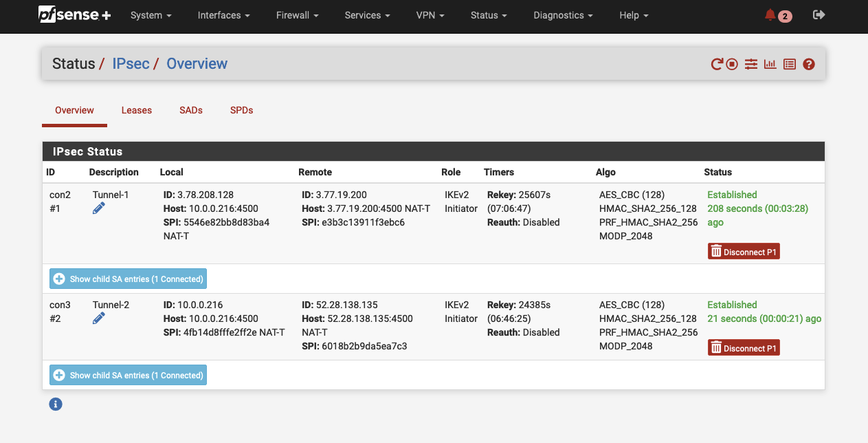Viewport: 868px width, 443px height.
Task: Switch to the SADs tab
Action: (x=191, y=110)
